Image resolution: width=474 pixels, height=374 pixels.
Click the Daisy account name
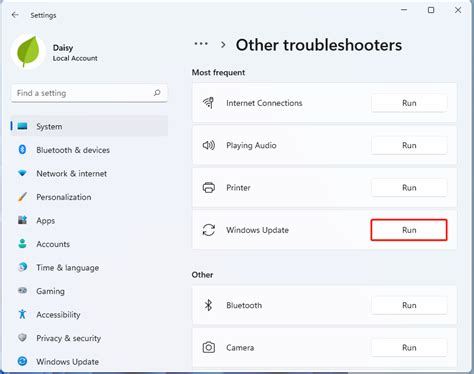(63, 48)
